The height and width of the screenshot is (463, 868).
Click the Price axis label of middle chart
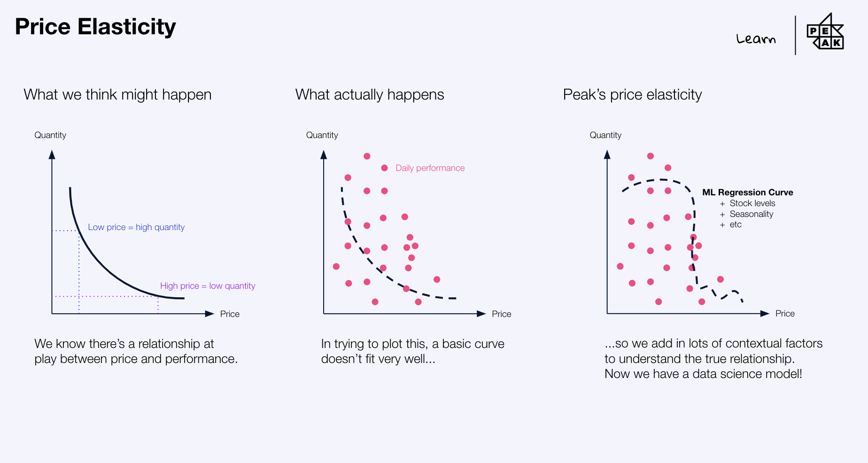[501, 314]
